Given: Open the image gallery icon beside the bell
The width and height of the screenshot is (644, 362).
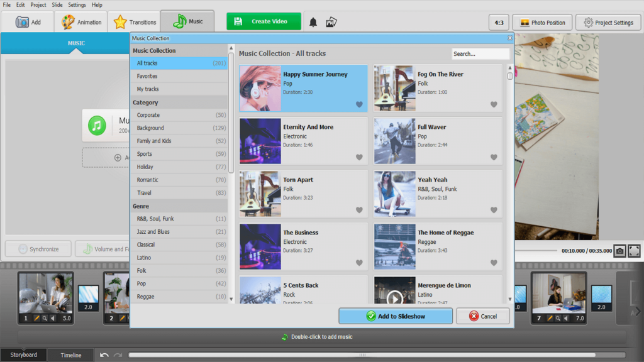Looking at the screenshot, I should (x=331, y=23).
